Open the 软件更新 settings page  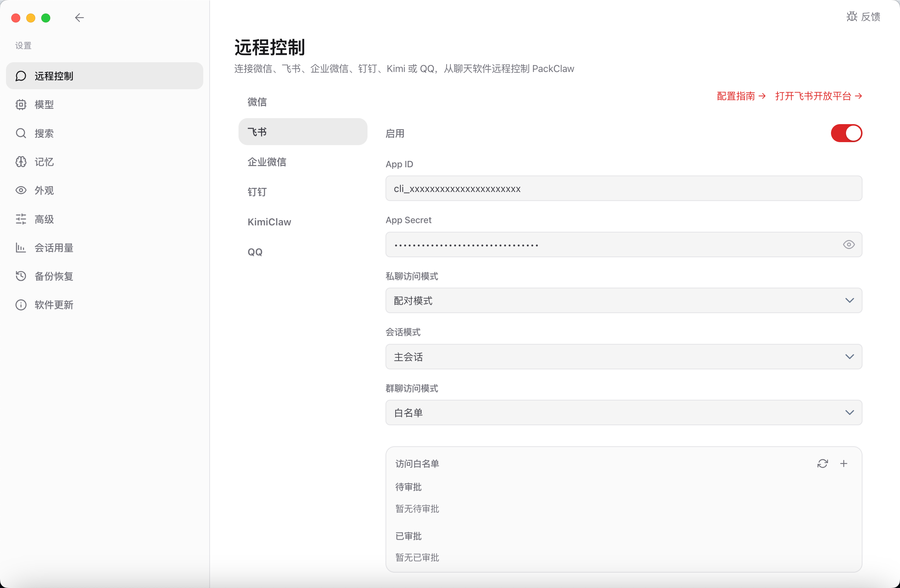click(x=104, y=305)
